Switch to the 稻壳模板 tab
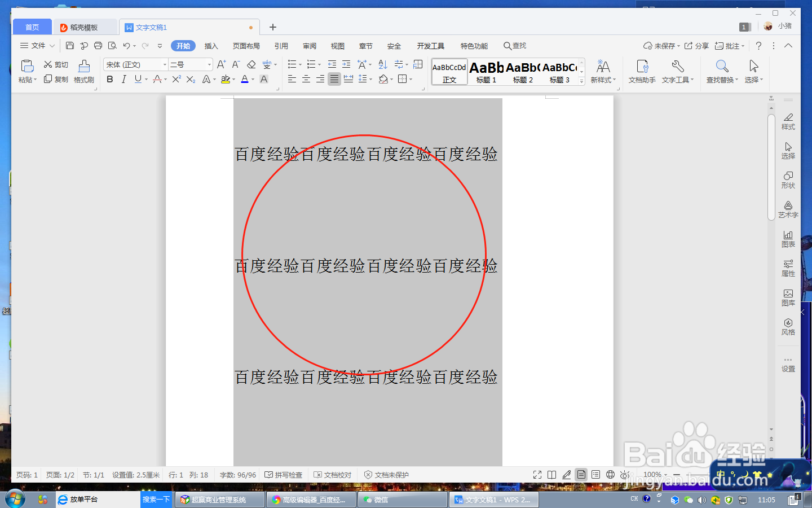Image resolution: width=812 pixels, height=508 pixels. coord(84,27)
